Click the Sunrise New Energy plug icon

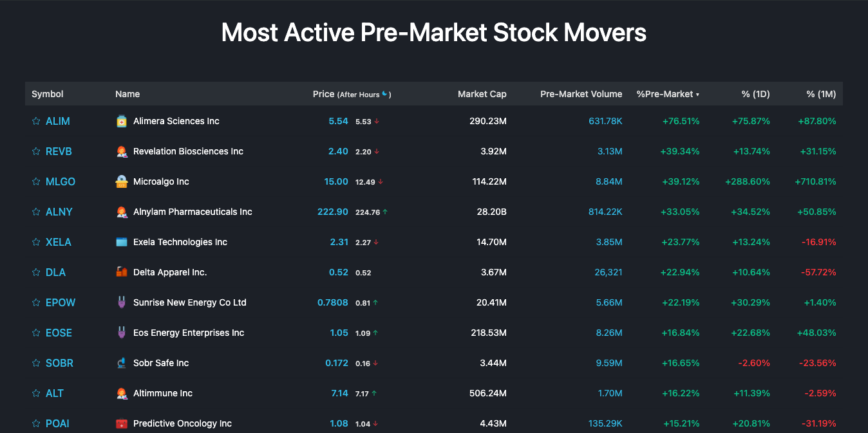click(122, 302)
